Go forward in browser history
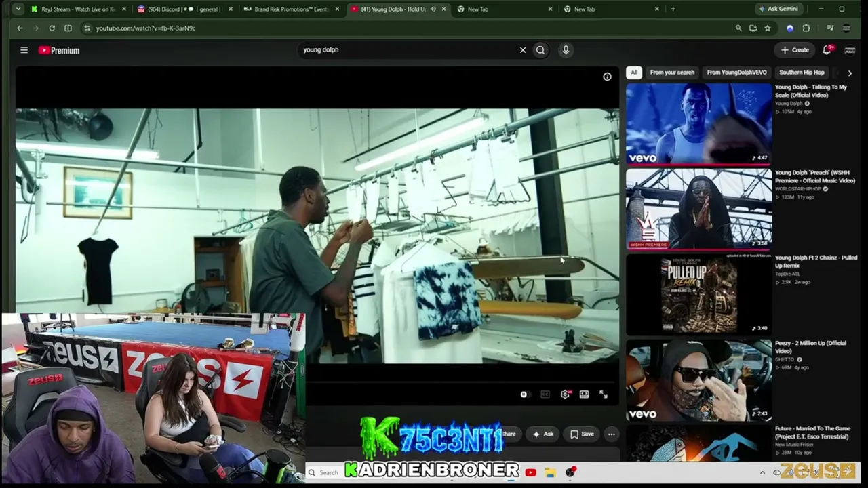868x488 pixels. coord(36,28)
